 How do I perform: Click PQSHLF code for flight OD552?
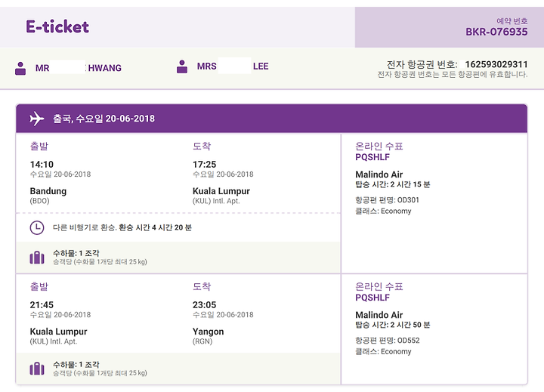(x=372, y=298)
